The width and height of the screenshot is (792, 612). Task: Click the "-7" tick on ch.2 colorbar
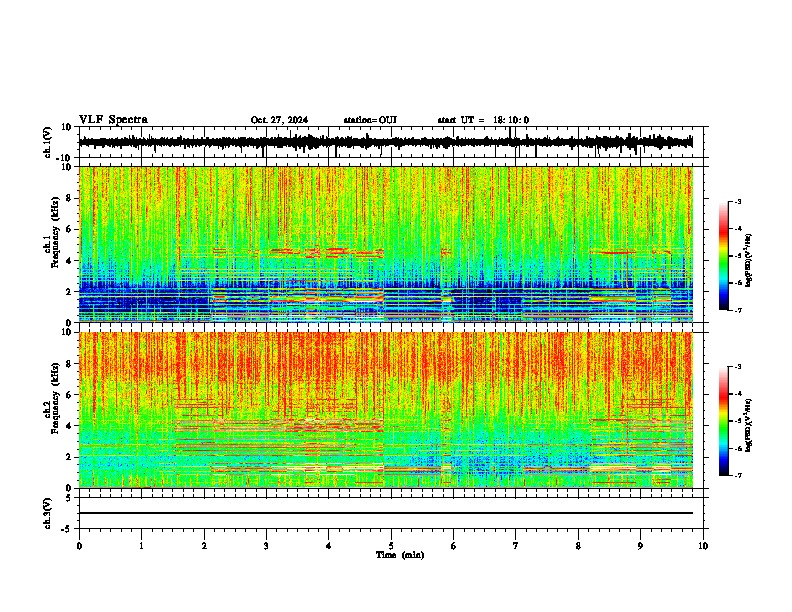(738, 475)
